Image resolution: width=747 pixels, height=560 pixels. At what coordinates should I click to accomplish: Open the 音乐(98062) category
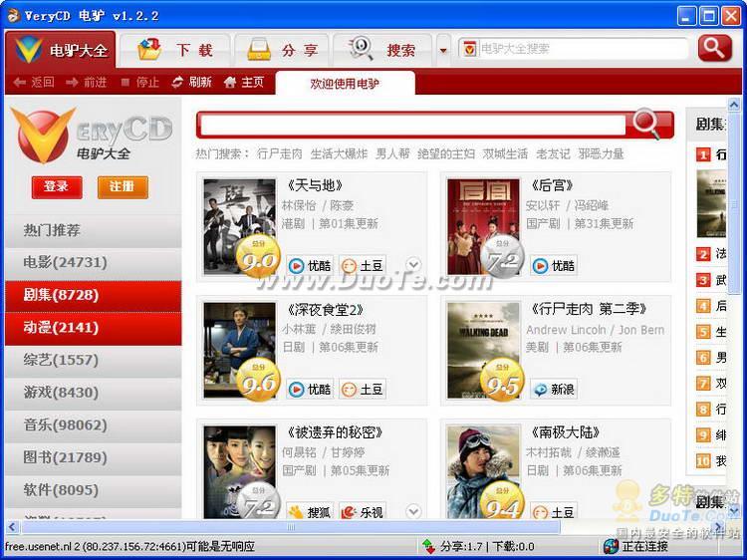(x=94, y=425)
